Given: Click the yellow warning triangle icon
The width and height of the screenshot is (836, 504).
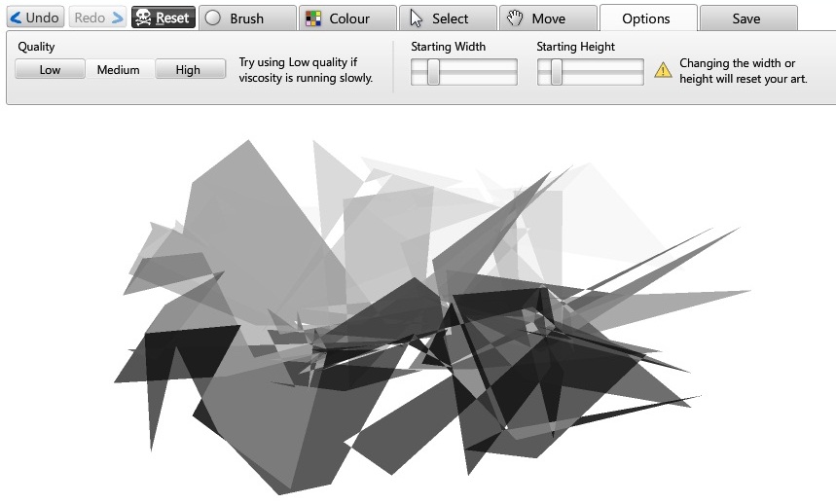Looking at the screenshot, I should tap(663, 70).
